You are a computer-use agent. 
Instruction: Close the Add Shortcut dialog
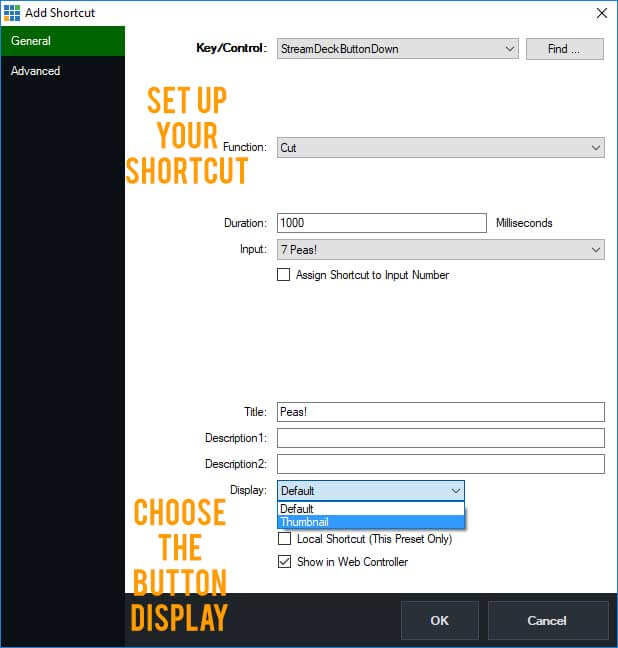(601, 13)
